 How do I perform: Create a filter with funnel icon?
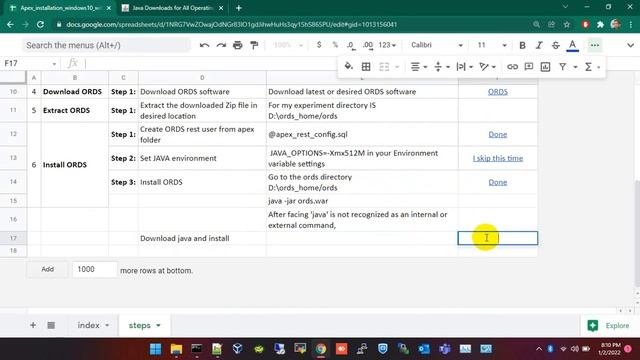click(562, 67)
